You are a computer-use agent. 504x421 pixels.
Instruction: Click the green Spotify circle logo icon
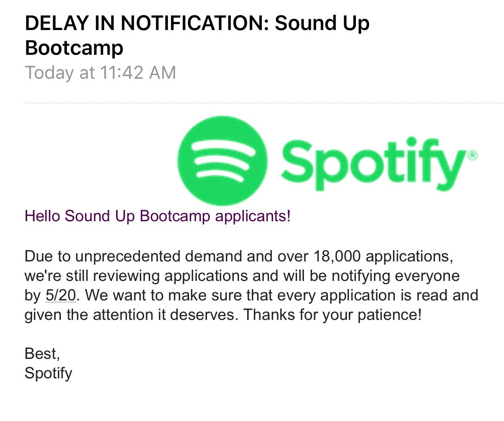point(222,161)
